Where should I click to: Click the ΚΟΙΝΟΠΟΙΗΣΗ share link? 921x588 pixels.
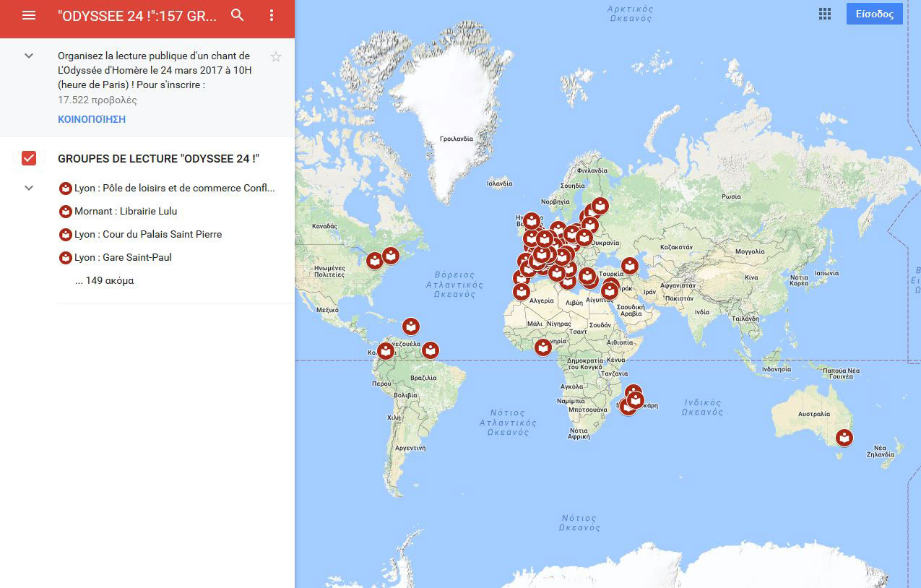(x=92, y=119)
